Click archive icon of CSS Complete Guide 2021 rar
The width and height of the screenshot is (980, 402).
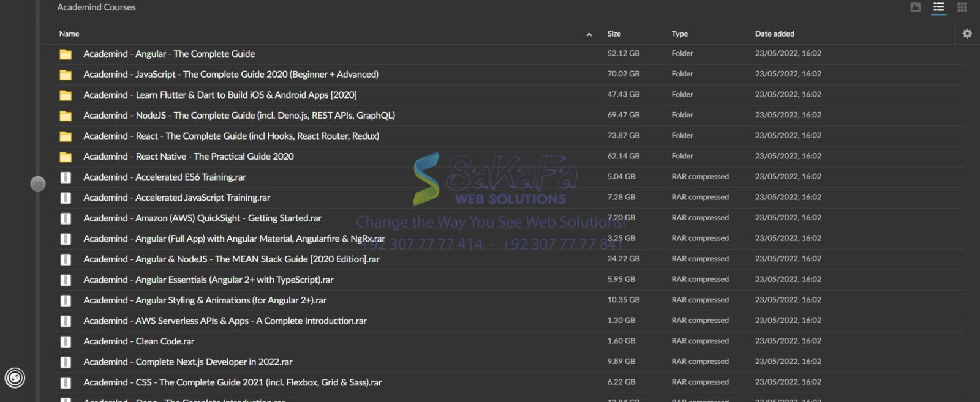coord(66,383)
